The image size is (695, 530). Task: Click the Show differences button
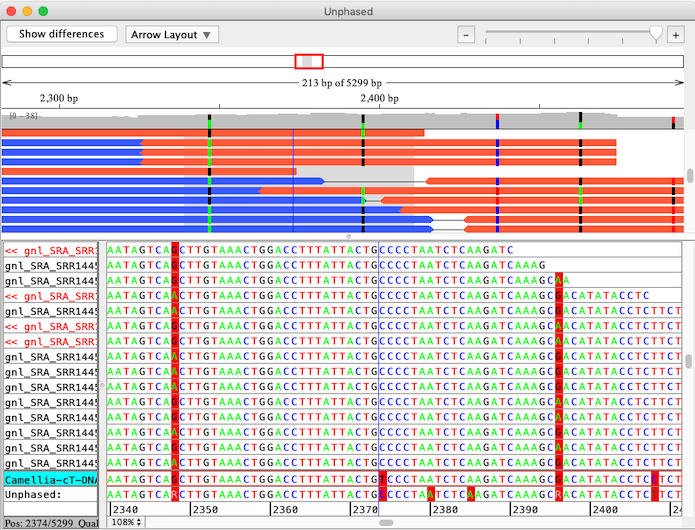click(61, 34)
